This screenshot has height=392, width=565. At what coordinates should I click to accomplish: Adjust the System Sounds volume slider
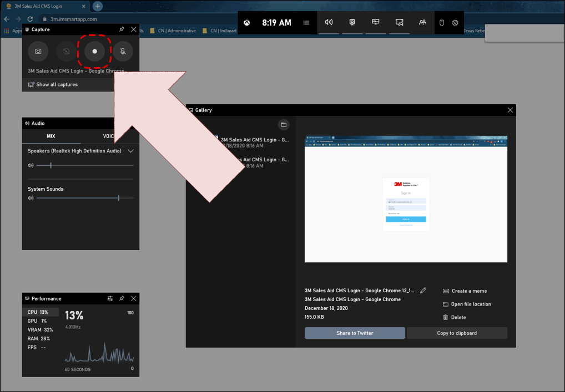click(85, 198)
